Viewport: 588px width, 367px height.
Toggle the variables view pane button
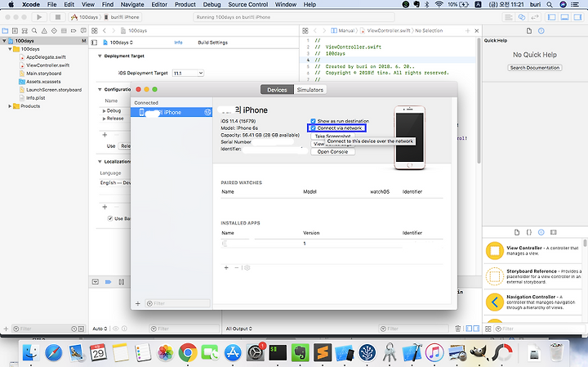point(469,329)
